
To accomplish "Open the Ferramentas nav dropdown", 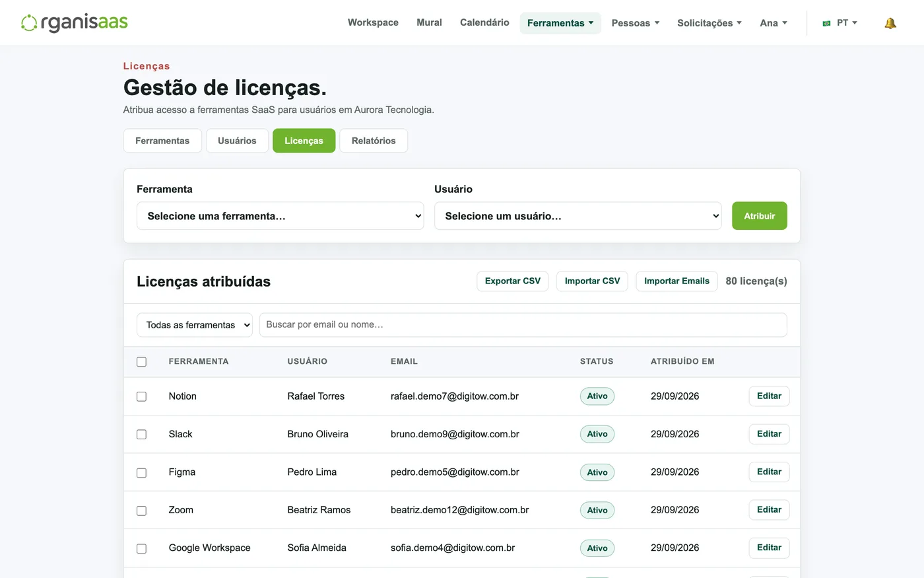I will (x=560, y=23).
